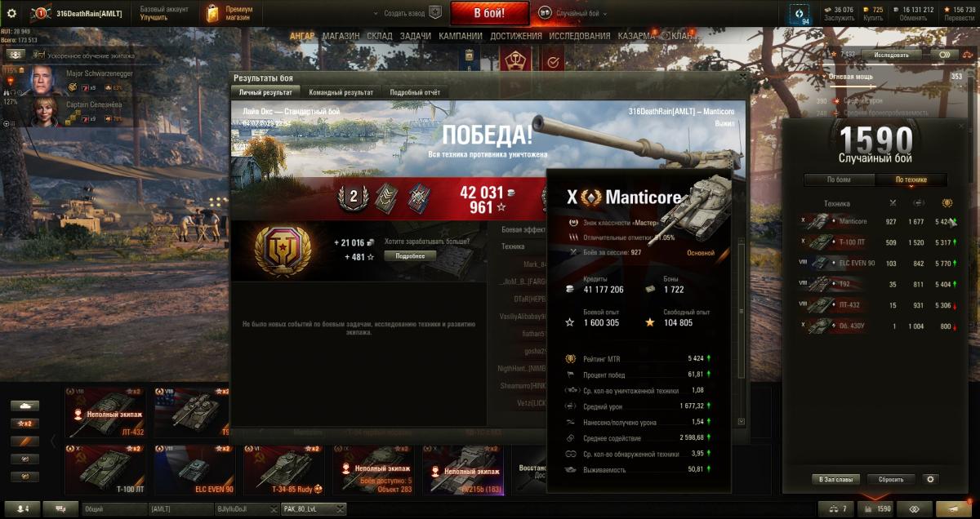The width and height of the screenshot is (980, 519).
Task: Click the Premium shop gold icon
Action: click(x=212, y=13)
